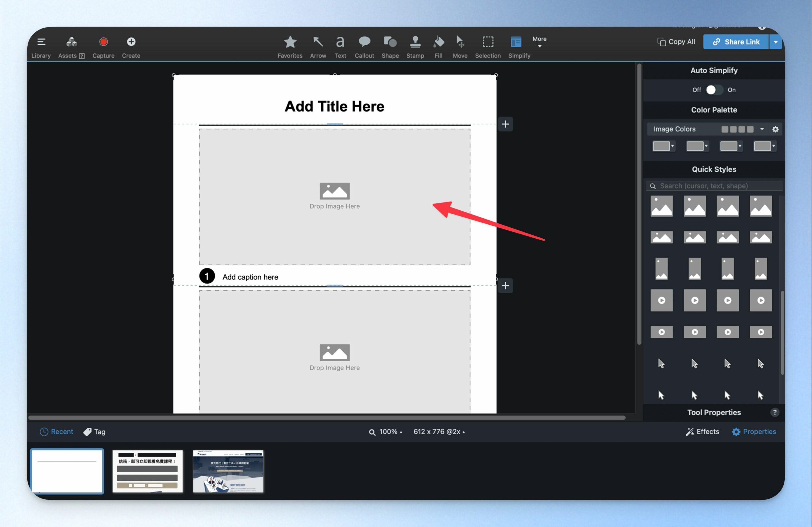Viewport: 812px width, 527px height.
Task: Open the Share Link dropdown arrow
Action: [776, 42]
